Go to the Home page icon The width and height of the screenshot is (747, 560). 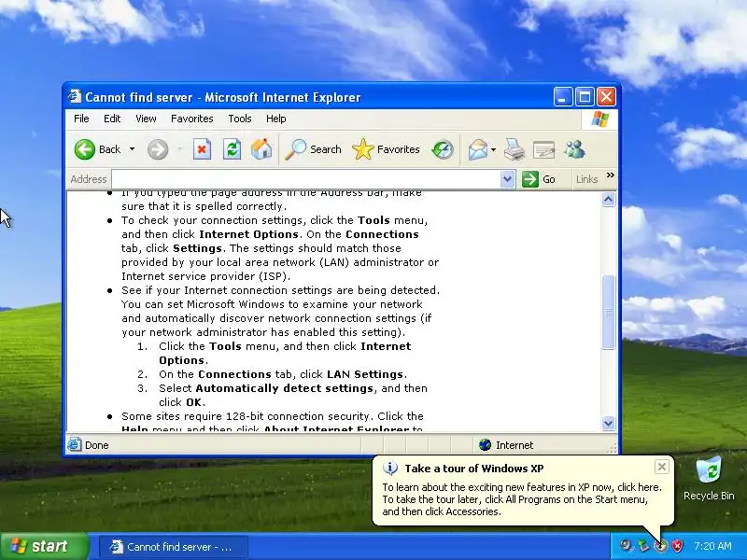261,149
